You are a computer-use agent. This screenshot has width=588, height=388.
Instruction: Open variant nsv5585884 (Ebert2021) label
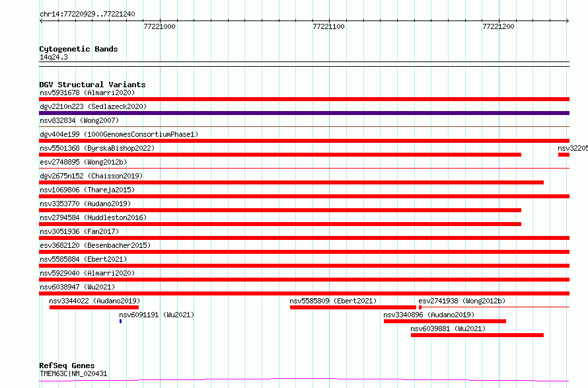click(x=83, y=259)
